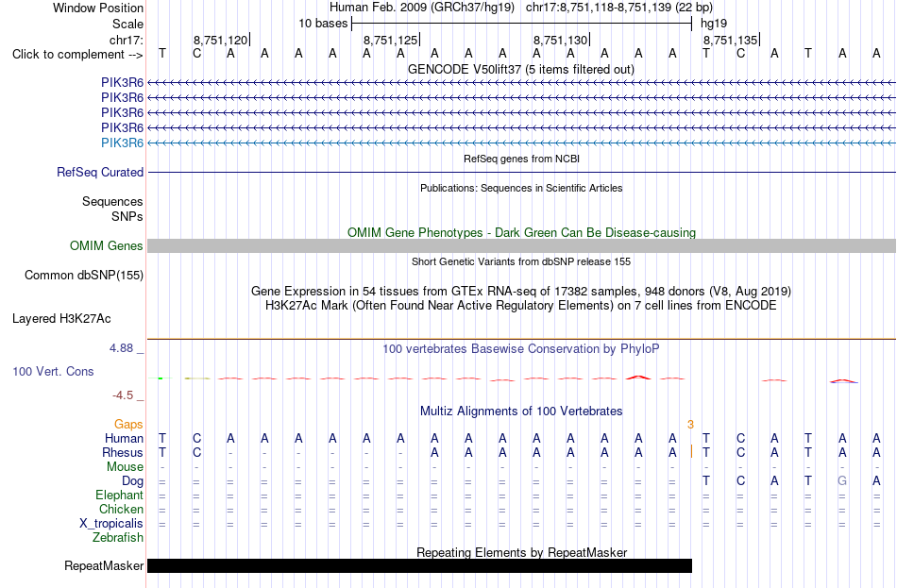Click the Chicken species label

click(x=121, y=509)
